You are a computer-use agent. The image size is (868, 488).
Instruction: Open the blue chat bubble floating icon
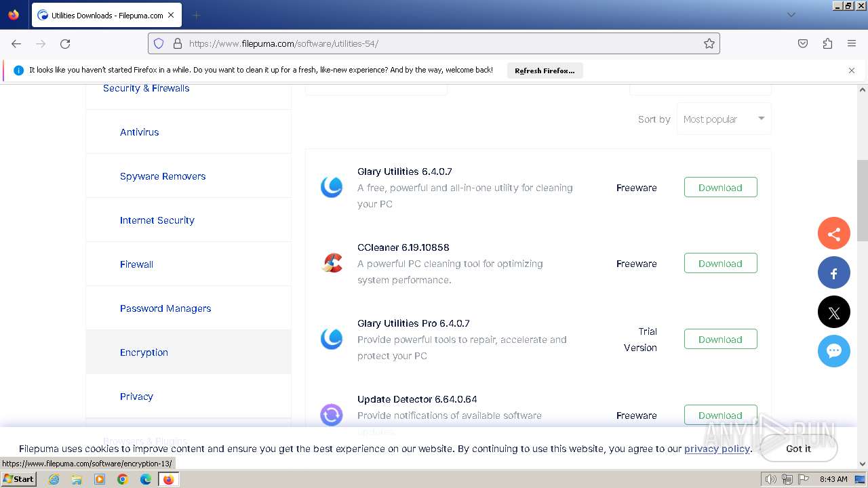click(834, 351)
